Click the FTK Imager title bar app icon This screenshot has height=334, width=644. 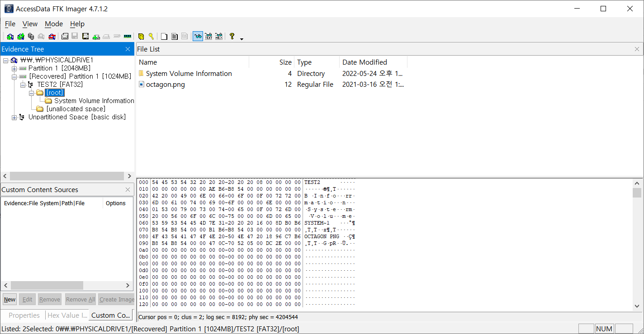[x=9, y=9]
